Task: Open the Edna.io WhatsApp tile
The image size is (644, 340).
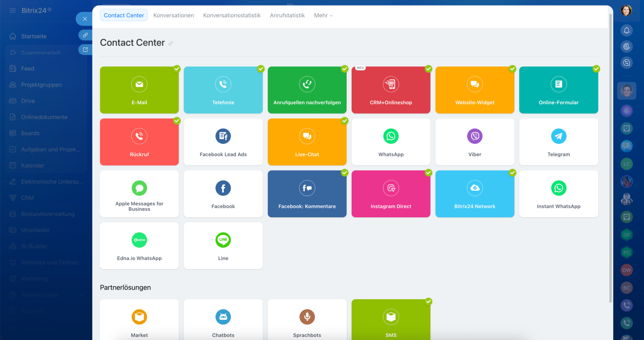Action: pos(139,246)
